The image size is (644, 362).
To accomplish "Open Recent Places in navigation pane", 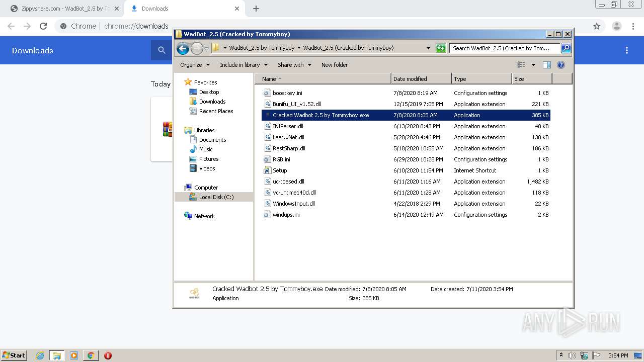I will click(211, 111).
